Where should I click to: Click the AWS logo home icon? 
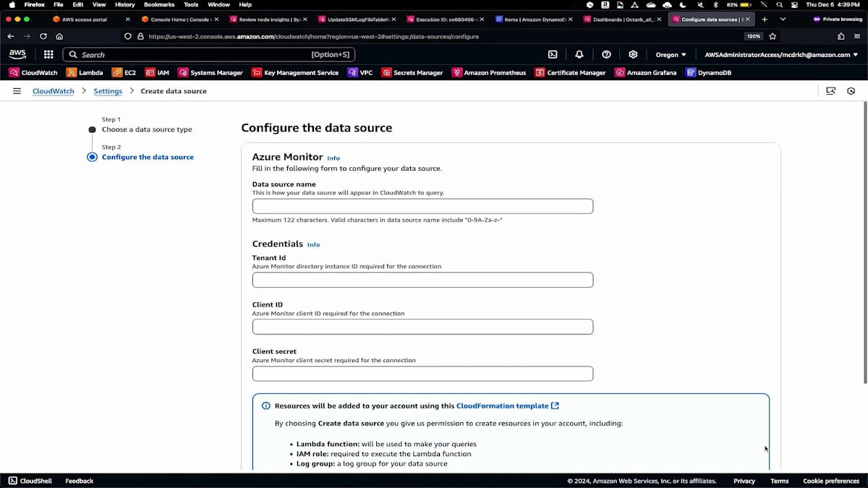click(x=17, y=54)
